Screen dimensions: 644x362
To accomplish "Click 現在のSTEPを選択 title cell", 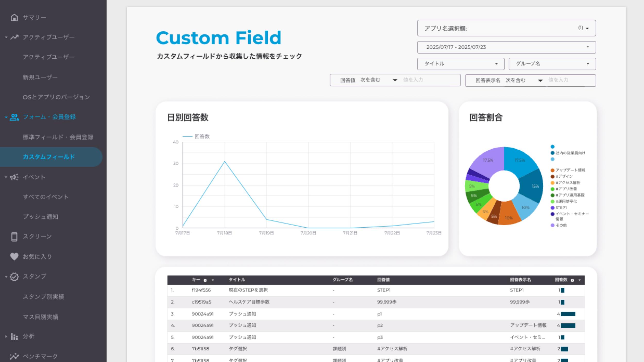I will point(248,290).
